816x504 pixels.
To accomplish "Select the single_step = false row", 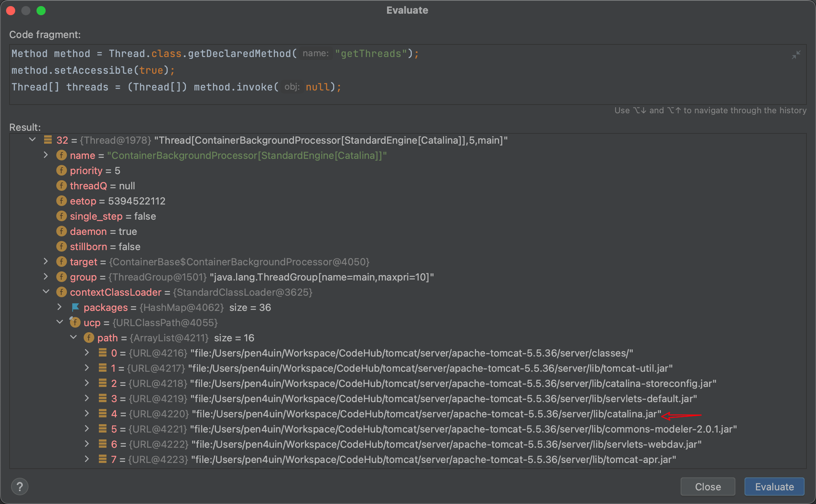I will [x=408, y=216].
